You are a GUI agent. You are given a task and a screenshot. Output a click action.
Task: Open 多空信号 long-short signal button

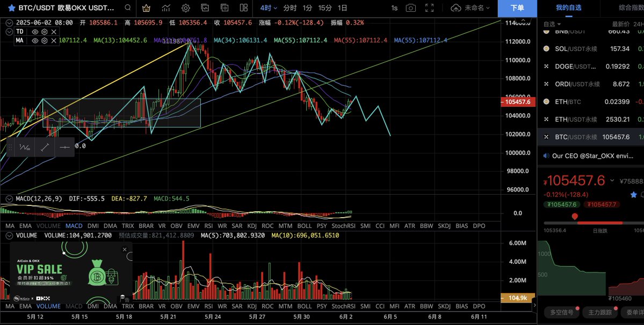561,312
